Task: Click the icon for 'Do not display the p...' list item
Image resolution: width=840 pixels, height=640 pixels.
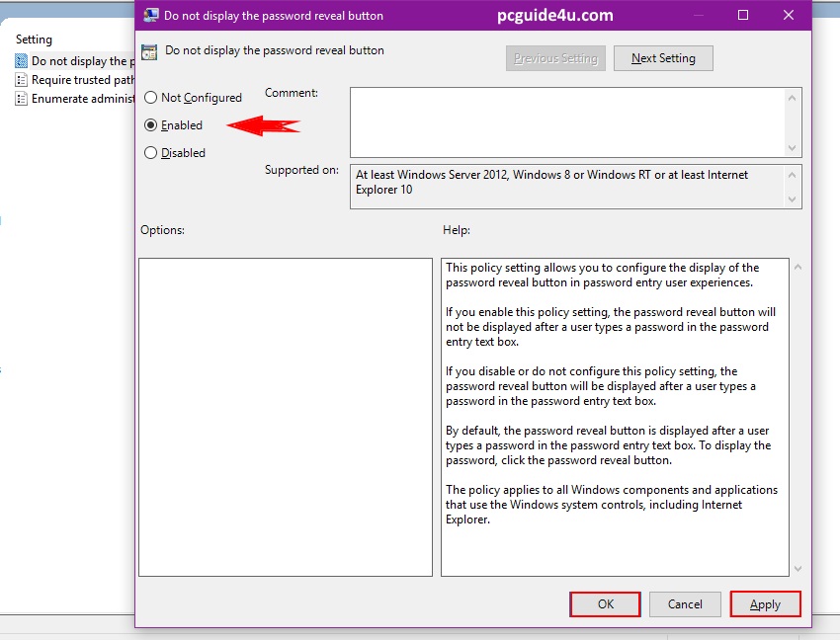Action: pyautogui.click(x=21, y=61)
